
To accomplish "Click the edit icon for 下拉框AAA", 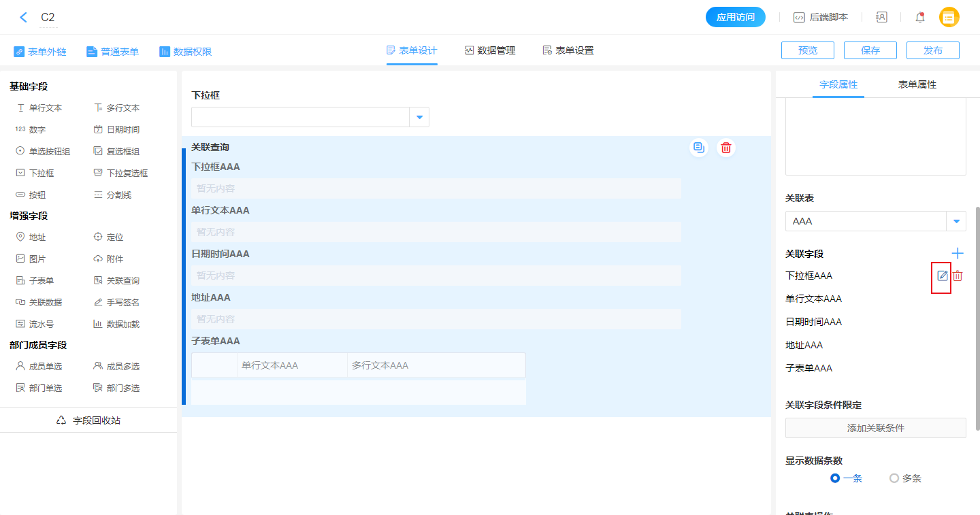I will [942, 276].
